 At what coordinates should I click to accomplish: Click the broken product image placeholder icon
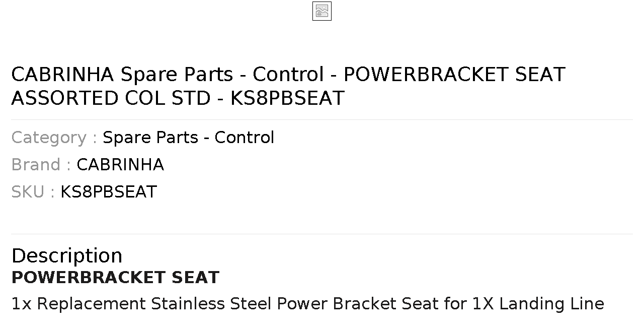click(x=322, y=11)
